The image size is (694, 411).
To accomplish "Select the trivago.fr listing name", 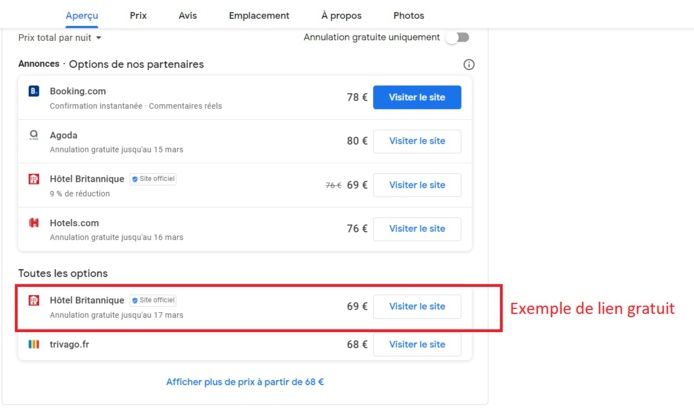I will (69, 344).
